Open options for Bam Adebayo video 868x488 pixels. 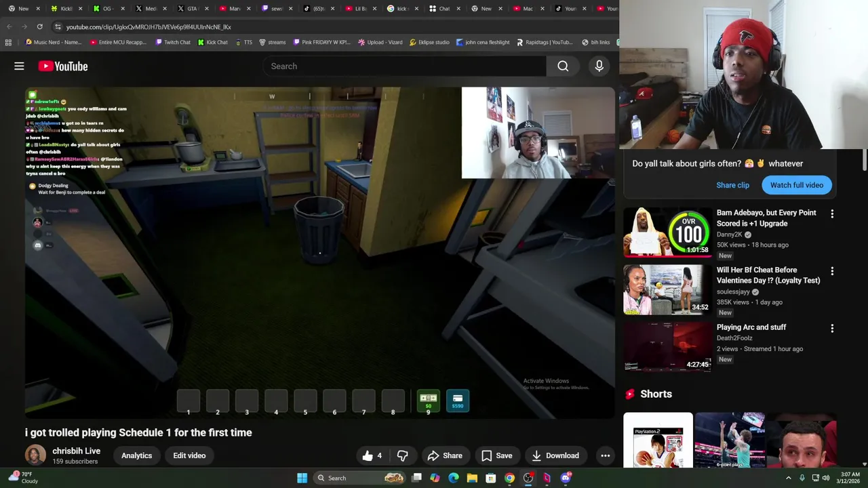coord(832,213)
